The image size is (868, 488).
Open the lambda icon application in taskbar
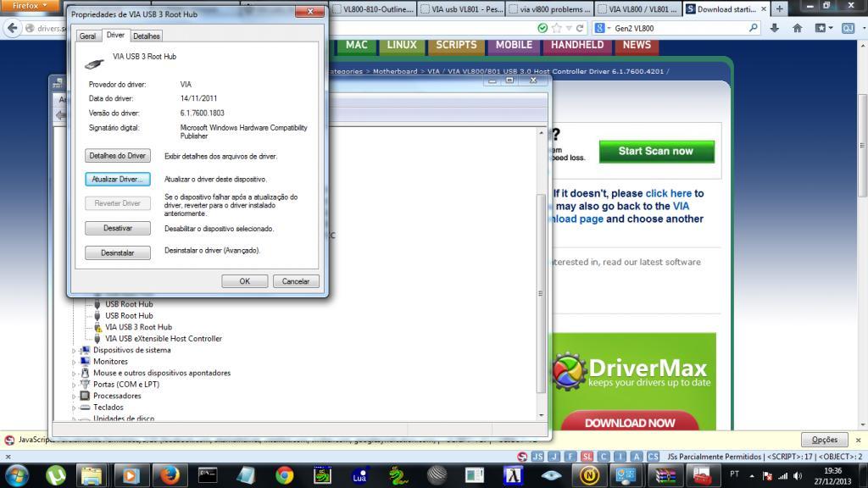coord(513,476)
